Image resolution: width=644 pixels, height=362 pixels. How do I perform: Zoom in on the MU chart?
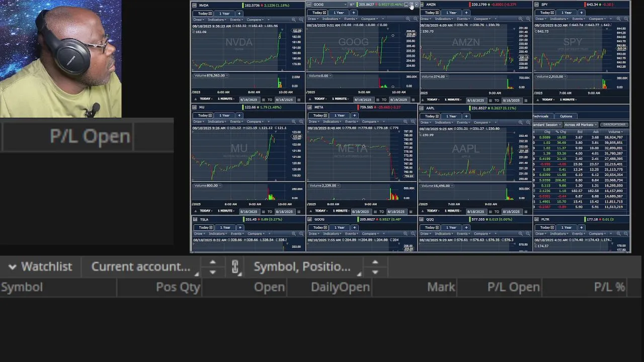pos(293,121)
